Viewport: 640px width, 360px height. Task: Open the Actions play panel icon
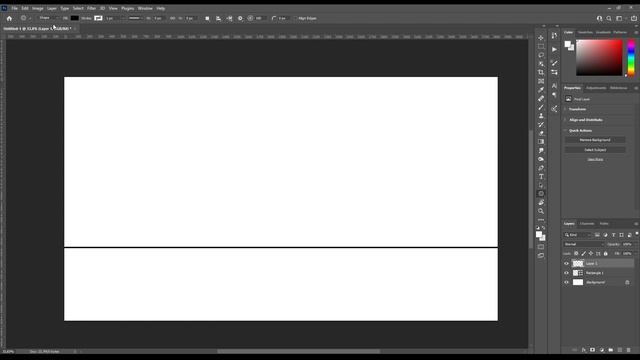coord(554,49)
